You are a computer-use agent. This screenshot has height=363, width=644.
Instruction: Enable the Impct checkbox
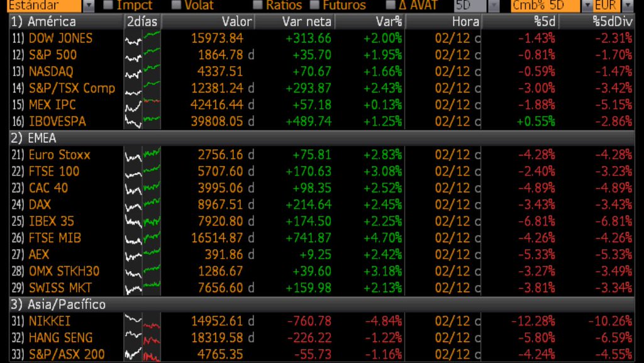[108, 5]
